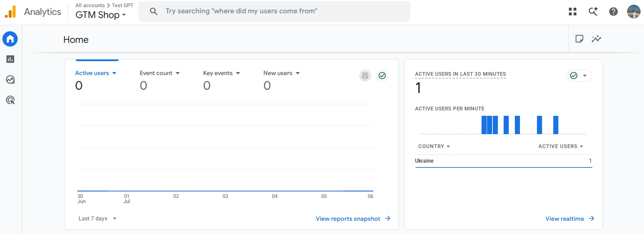Open the ACTIVE USERS column dropdown
This screenshot has width=644, height=234.
[x=561, y=146]
